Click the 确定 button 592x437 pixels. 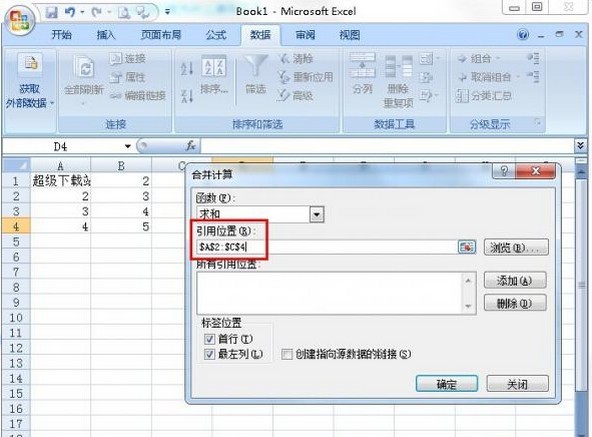447,384
